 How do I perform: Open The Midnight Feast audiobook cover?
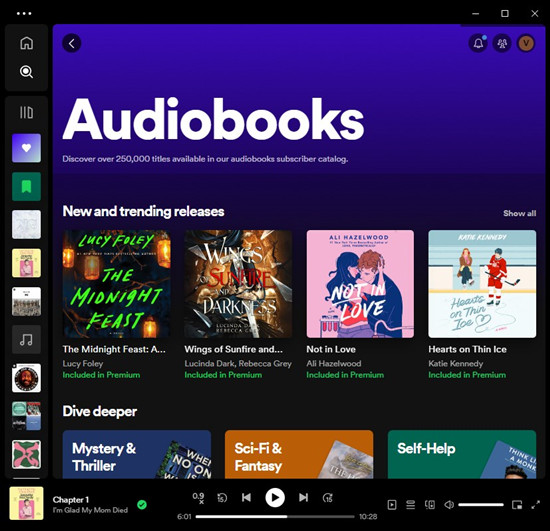pyautogui.click(x=116, y=284)
